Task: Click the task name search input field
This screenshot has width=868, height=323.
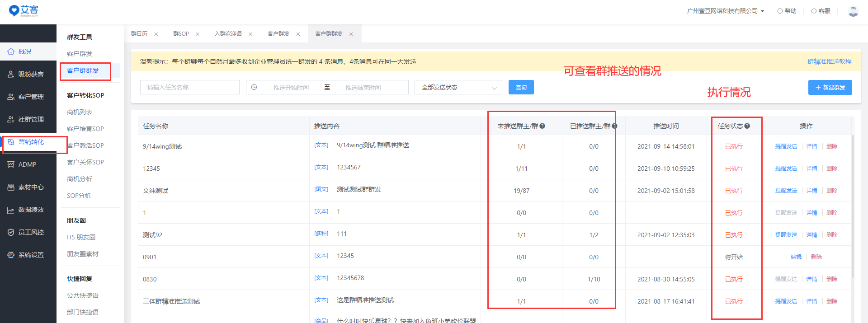Action: point(189,87)
